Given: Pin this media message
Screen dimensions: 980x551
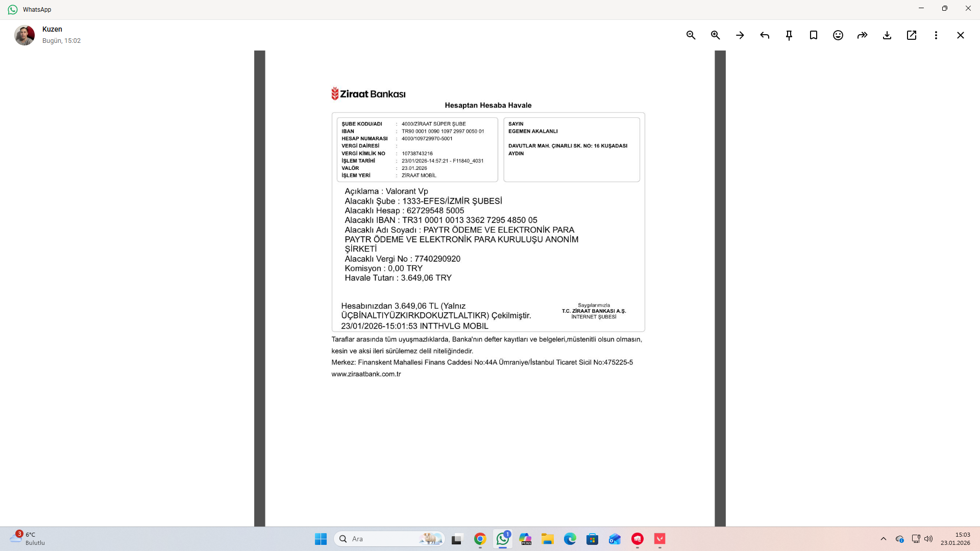Looking at the screenshot, I should click(x=789, y=35).
